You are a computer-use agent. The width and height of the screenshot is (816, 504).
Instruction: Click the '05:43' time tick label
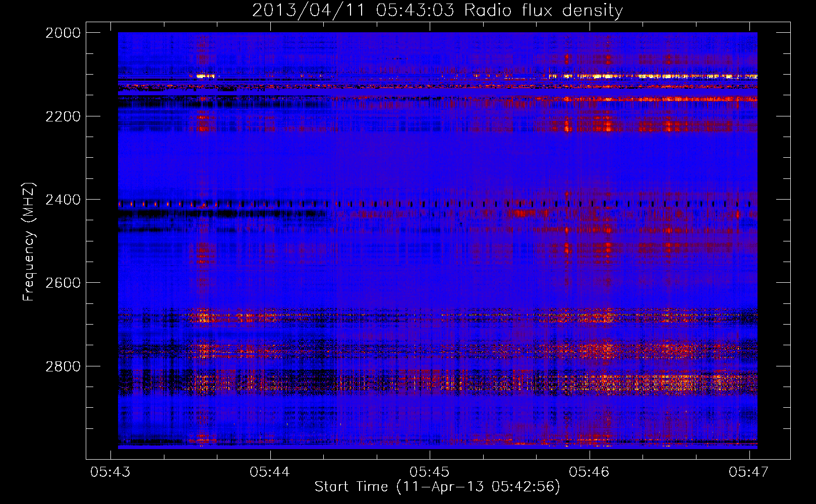[110, 472]
